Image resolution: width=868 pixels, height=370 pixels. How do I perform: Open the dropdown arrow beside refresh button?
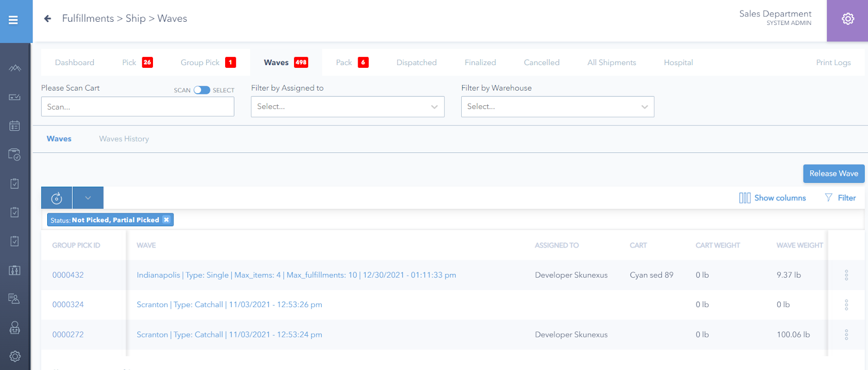(88, 198)
